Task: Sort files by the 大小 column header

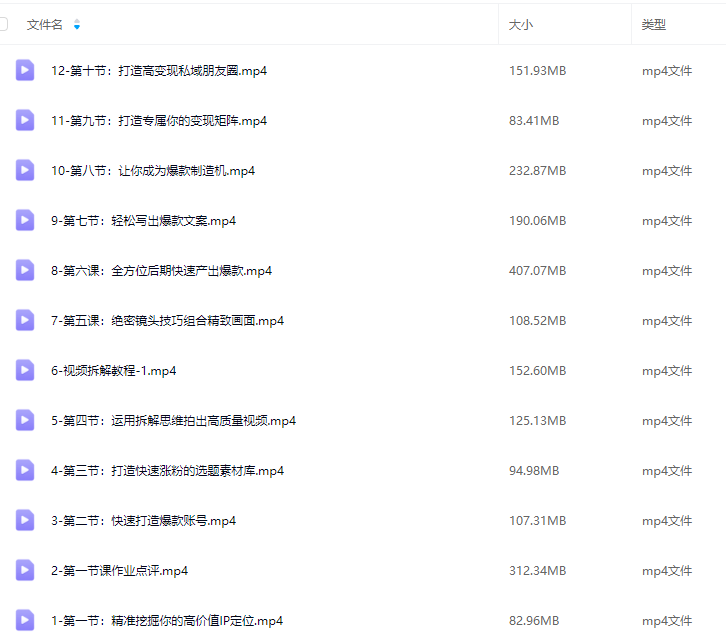Action: click(520, 24)
